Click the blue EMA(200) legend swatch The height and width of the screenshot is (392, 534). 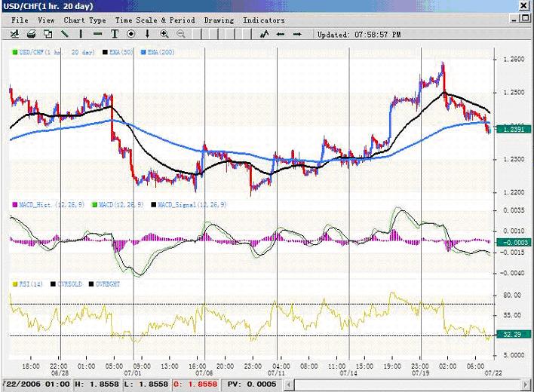tap(142, 51)
